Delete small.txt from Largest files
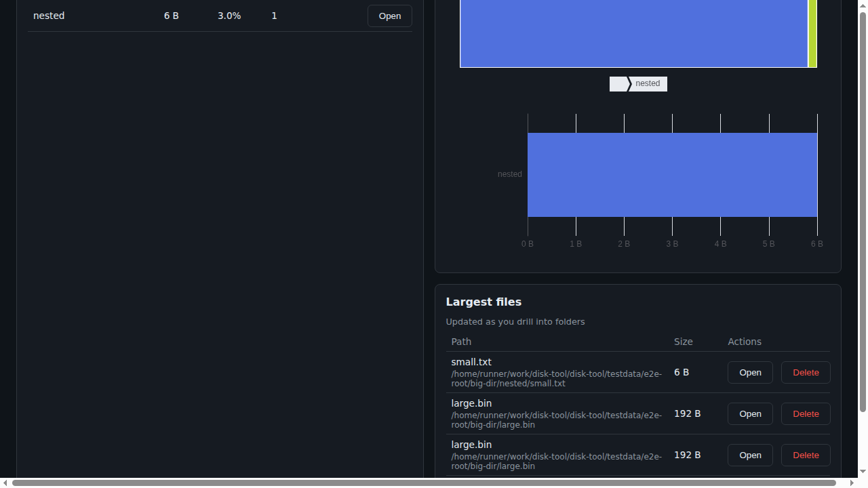Viewport: 868px width, 488px height. point(806,373)
